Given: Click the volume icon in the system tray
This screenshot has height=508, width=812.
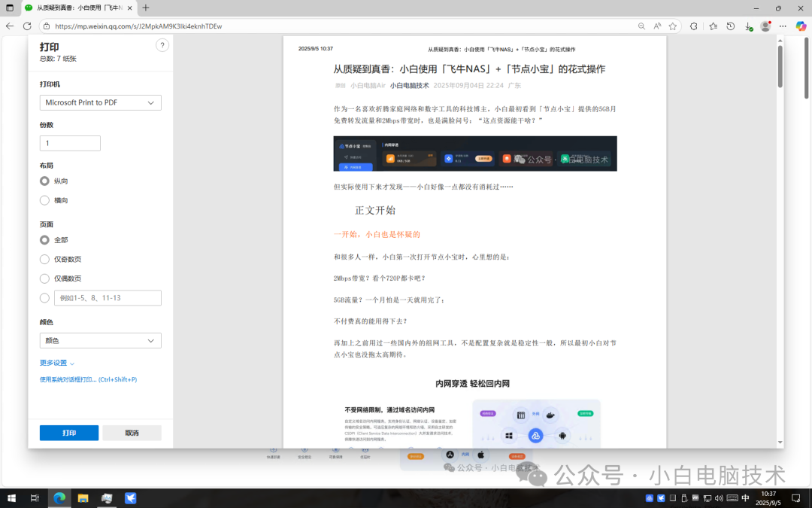Looking at the screenshot, I should (719, 498).
